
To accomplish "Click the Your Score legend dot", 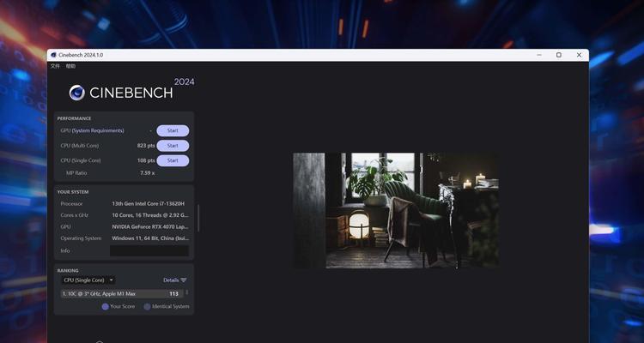I will 105,306.
